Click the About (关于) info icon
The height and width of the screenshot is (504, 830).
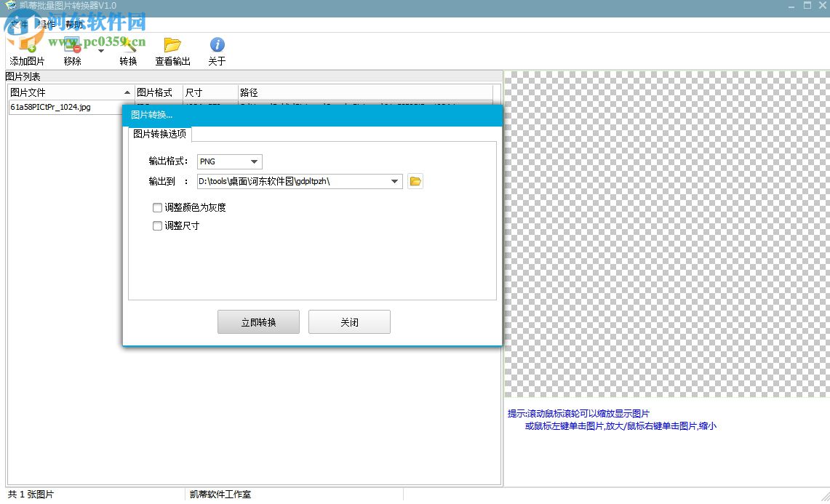[217, 51]
